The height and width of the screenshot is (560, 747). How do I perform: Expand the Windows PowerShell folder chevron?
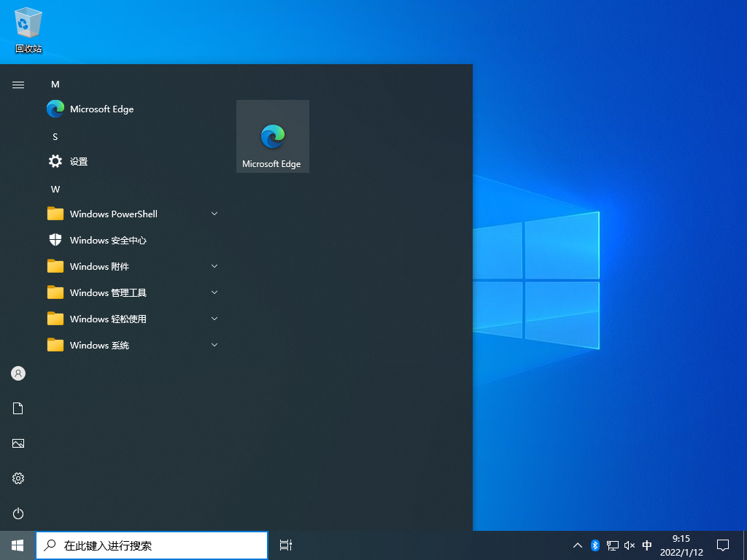[x=214, y=214]
